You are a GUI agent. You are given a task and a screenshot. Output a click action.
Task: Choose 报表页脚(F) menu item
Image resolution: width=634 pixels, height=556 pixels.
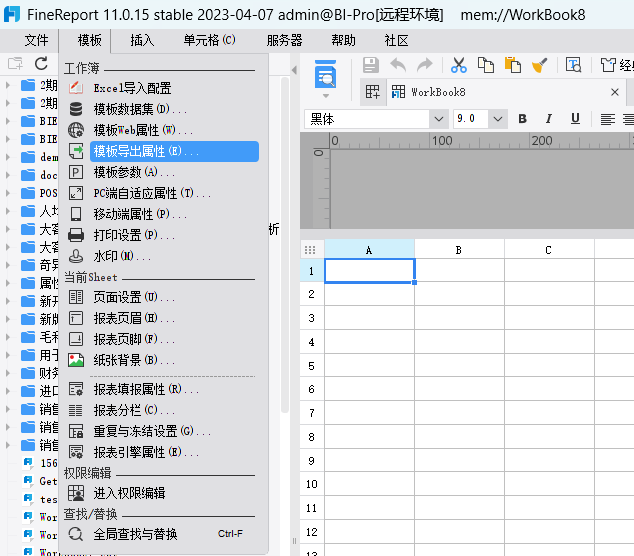click(163, 339)
